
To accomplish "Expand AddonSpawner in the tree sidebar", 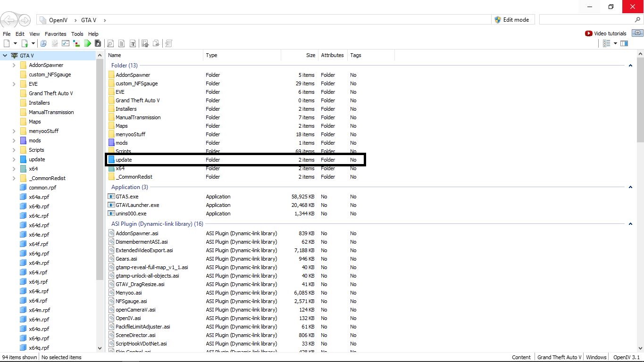I will coord(14,65).
